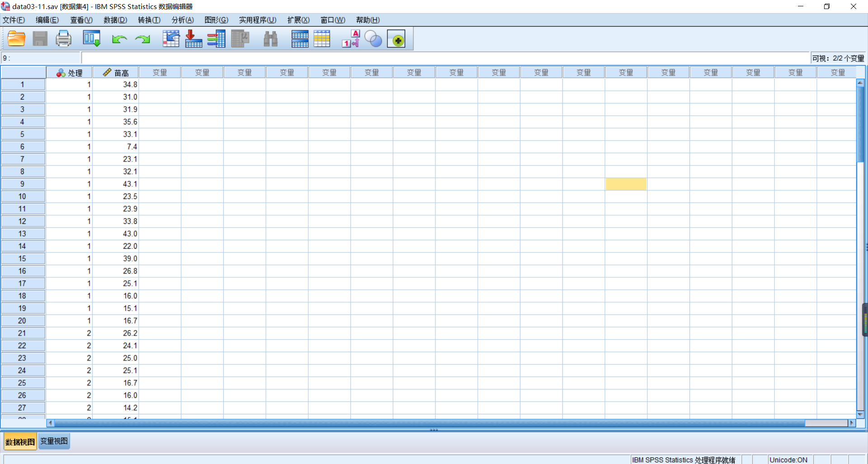Viewport: 868px width, 464px height.
Task: Open the 实用程序(U) menu
Action: click(x=258, y=20)
